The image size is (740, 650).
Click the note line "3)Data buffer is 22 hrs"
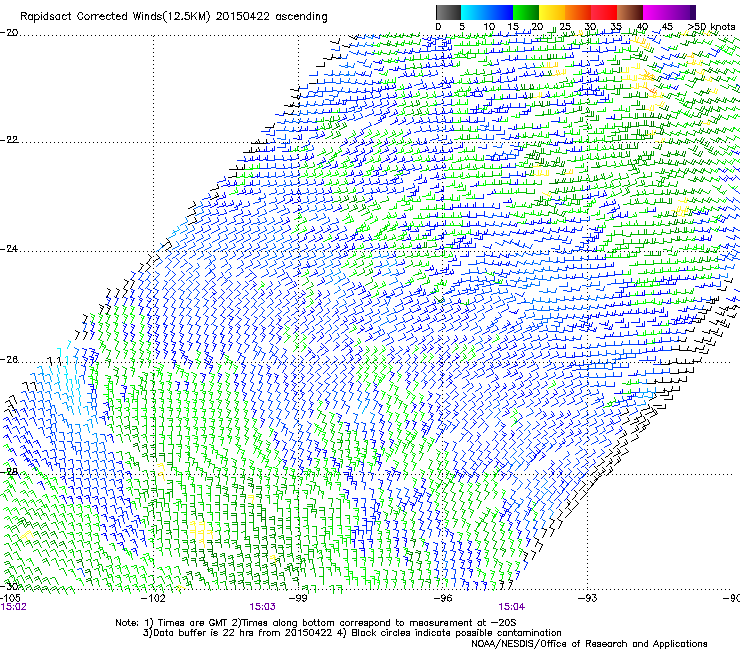[352, 633]
